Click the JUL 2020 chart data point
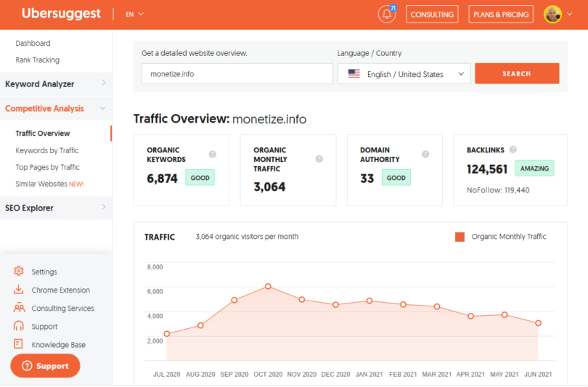 [167, 334]
